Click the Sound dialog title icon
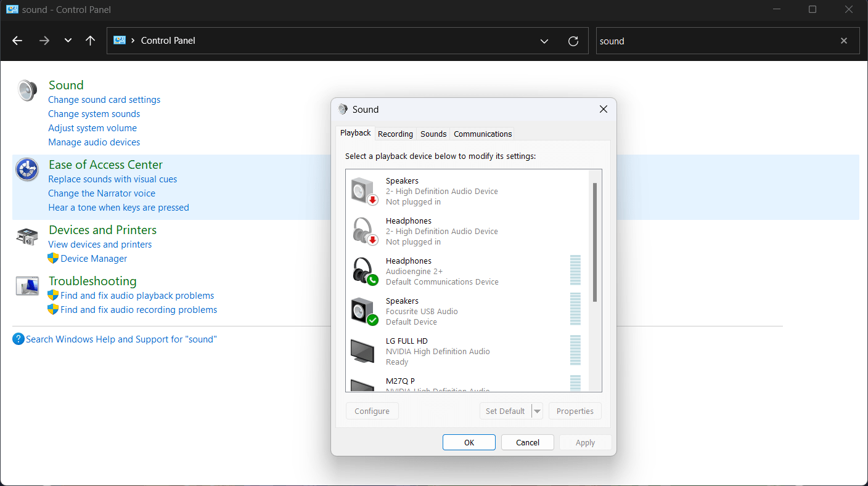 pyautogui.click(x=343, y=109)
